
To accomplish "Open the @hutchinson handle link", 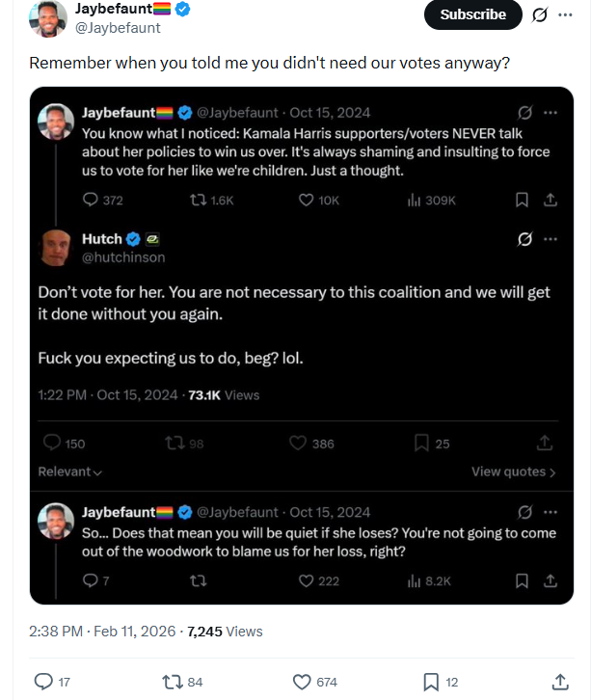I will 123,257.
